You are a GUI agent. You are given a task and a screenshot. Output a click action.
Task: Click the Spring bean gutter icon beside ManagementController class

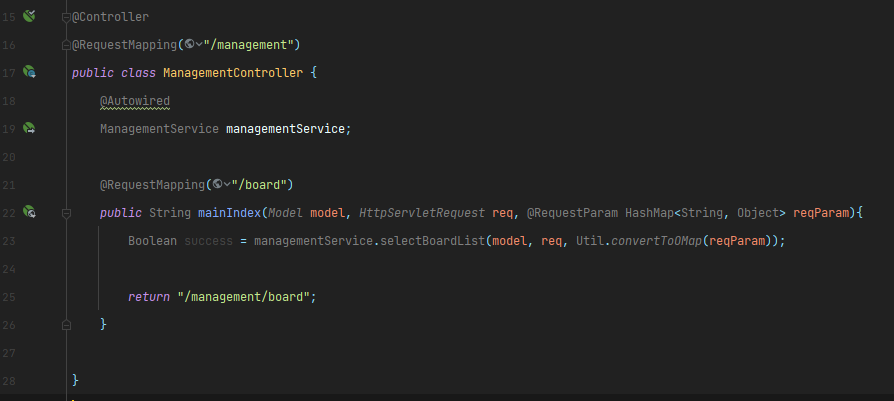pyautogui.click(x=30, y=71)
